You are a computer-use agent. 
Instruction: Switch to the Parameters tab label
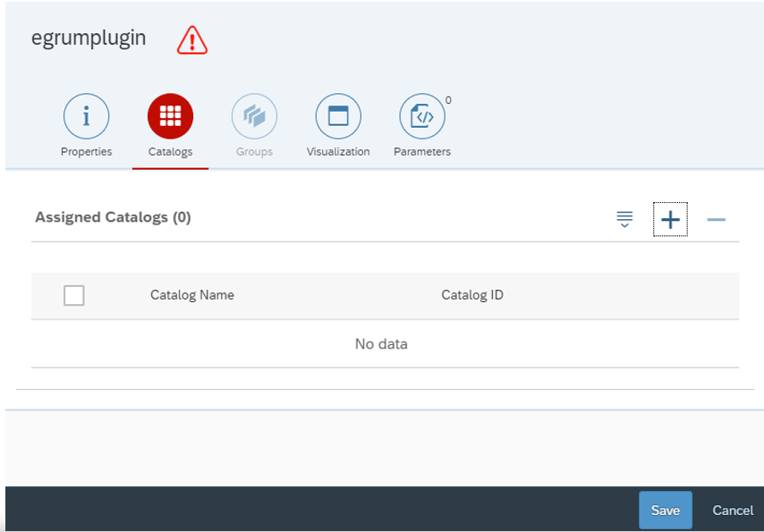coord(422,151)
